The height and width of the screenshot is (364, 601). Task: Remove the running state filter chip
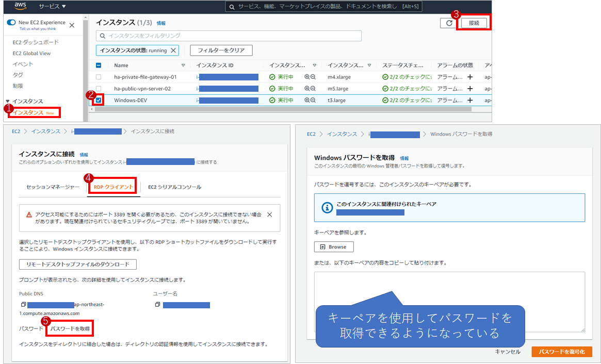tap(173, 50)
